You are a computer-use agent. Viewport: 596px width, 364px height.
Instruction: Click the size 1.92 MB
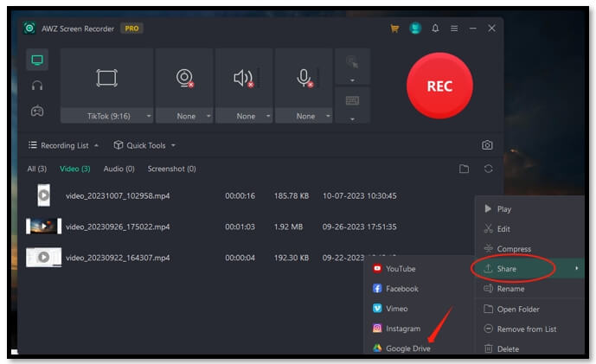click(x=289, y=227)
